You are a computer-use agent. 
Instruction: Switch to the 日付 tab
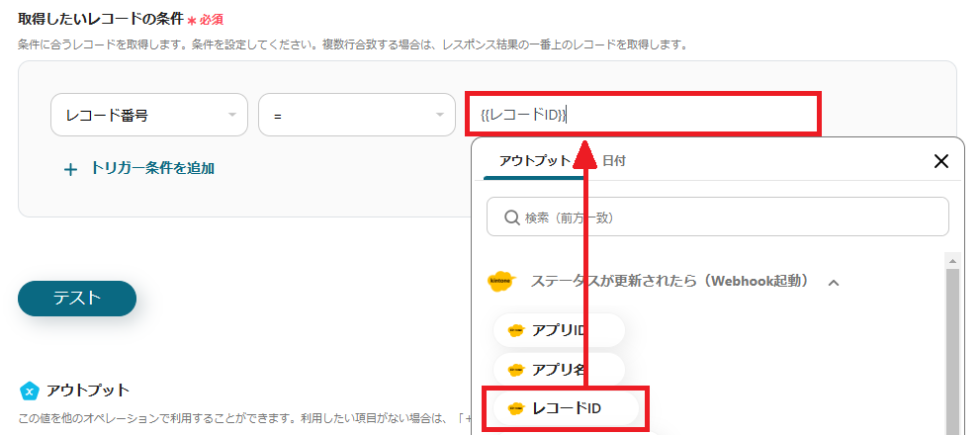pyautogui.click(x=614, y=160)
